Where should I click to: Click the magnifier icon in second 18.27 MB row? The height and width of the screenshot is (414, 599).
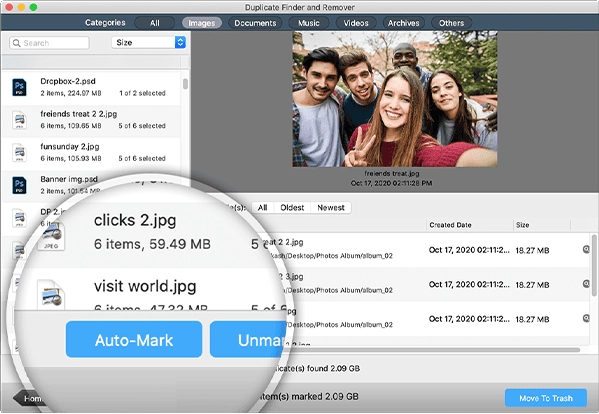(x=586, y=284)
